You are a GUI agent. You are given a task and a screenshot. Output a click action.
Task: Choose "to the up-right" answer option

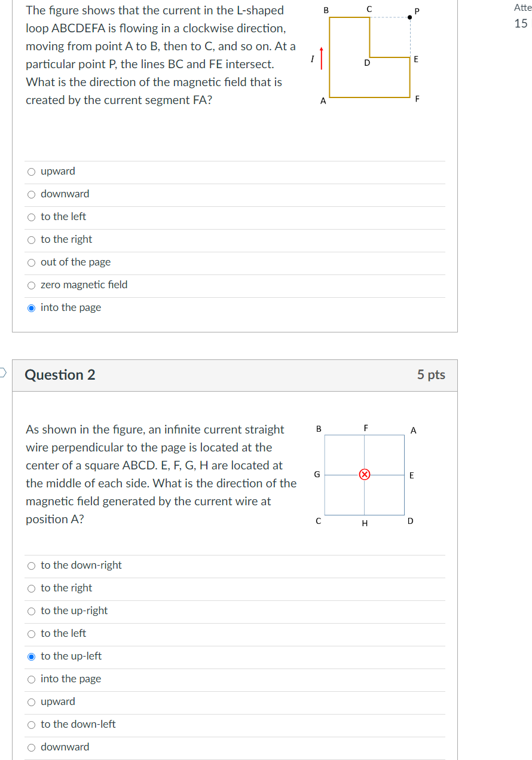pos(30,611)
